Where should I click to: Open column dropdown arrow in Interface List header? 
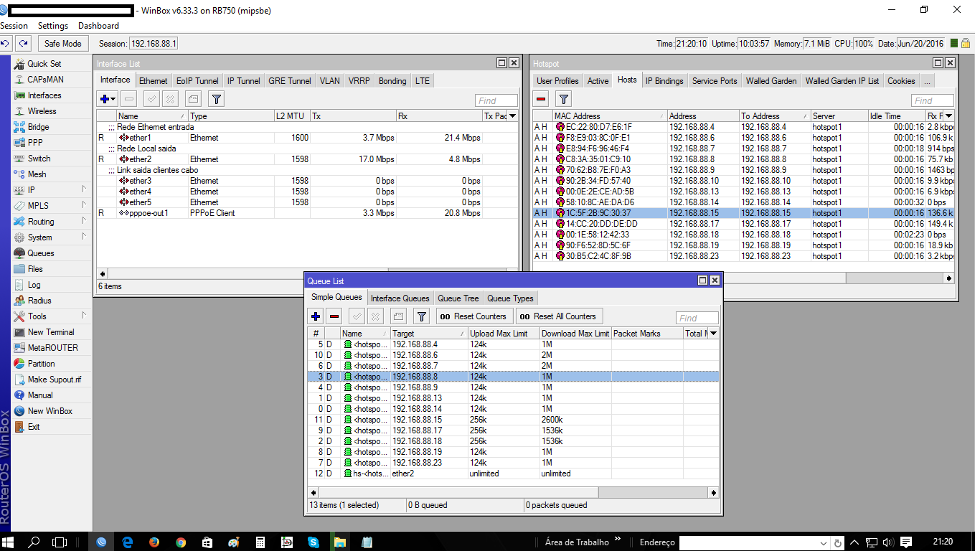click(512, 116)
